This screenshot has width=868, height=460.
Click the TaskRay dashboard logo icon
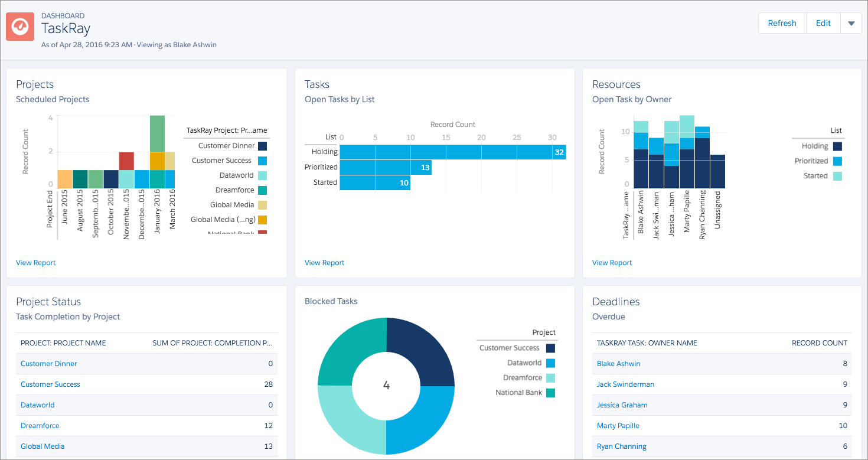coord(19,26)
